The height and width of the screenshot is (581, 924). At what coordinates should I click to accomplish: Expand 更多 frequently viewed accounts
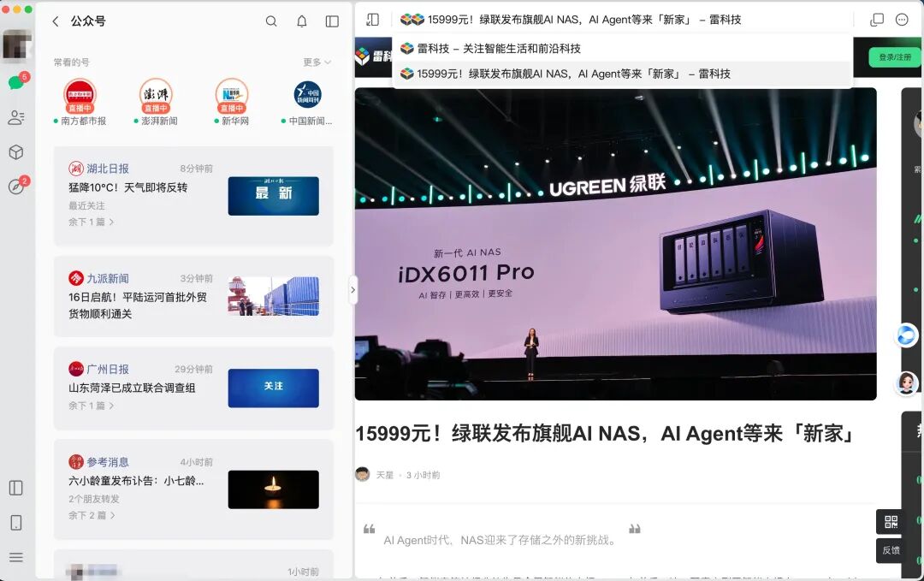coord(317,62)
